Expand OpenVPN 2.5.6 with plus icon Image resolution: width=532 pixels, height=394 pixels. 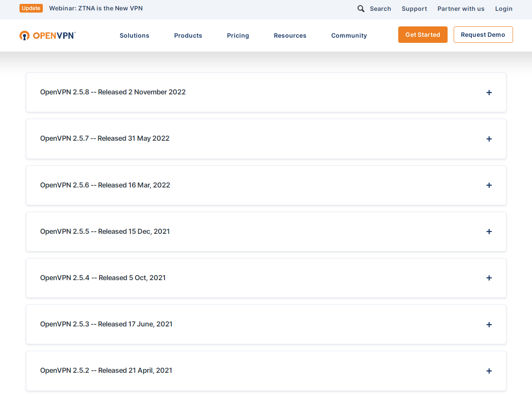[x=489, y=185]
